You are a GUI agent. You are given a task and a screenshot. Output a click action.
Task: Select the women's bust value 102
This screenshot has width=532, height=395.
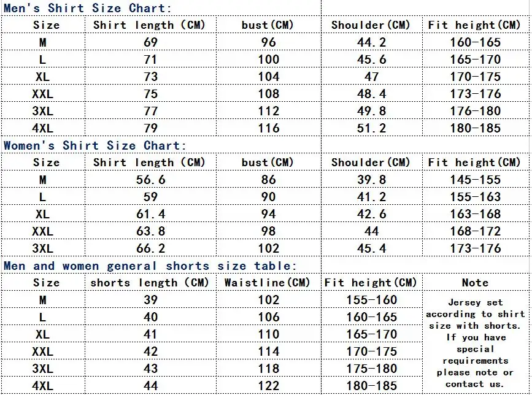click(x=269, y=248)
